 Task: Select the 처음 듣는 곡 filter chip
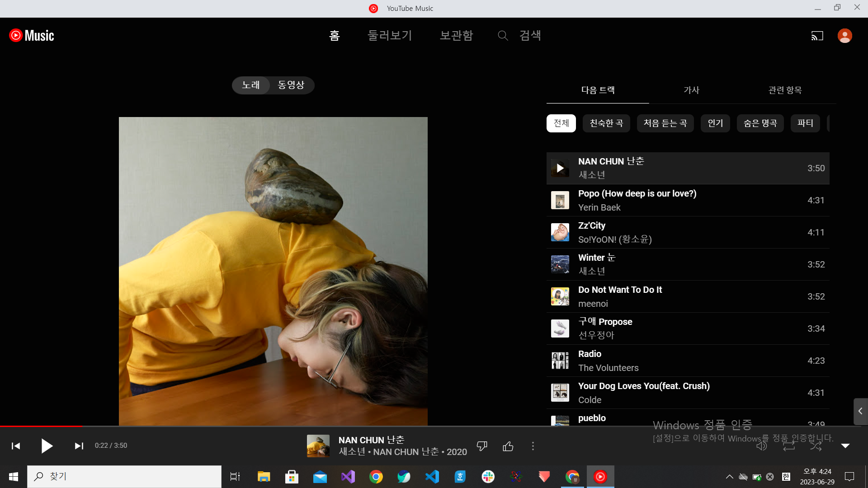[x=665, y=123]
